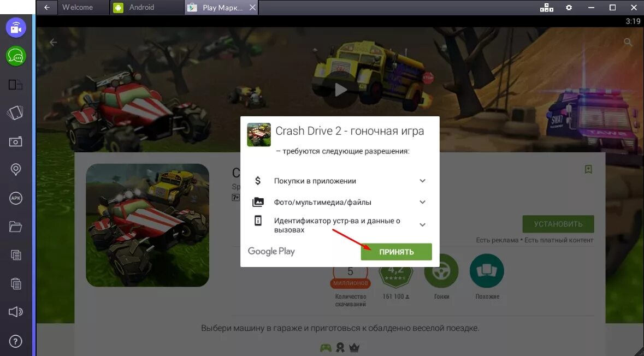Switch to the Android tab
Screen dimensions: 644x356
[147, 8]
